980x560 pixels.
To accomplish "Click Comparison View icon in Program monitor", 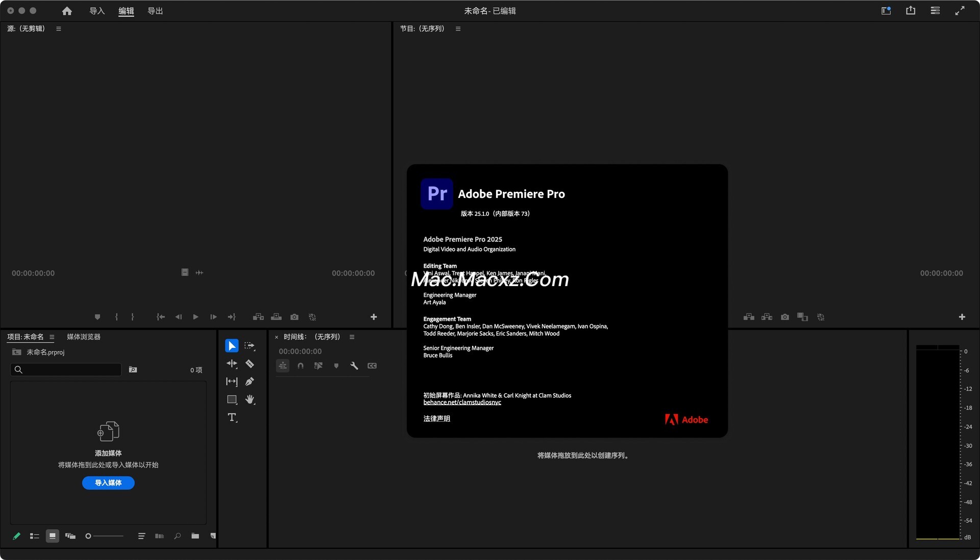I will pyautogui.click(x=802, y=317).
